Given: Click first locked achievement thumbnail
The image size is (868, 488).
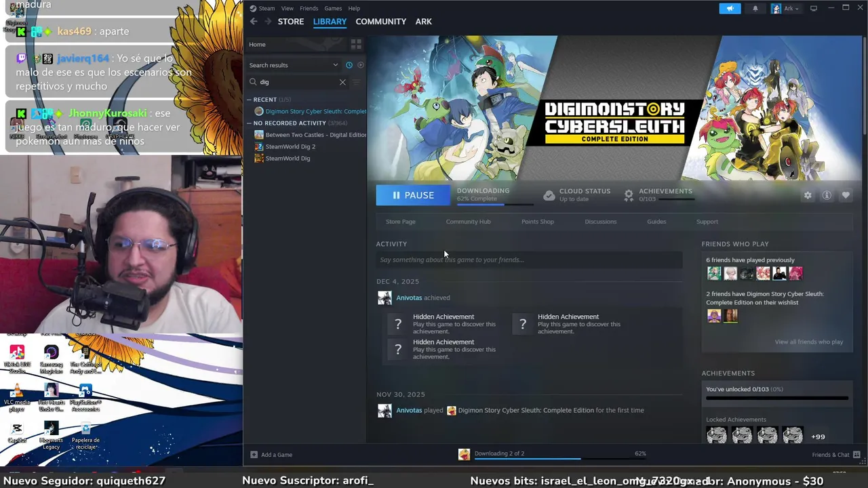Looking at the screenshot, I should pyautogui.click(x=717, y=435).
